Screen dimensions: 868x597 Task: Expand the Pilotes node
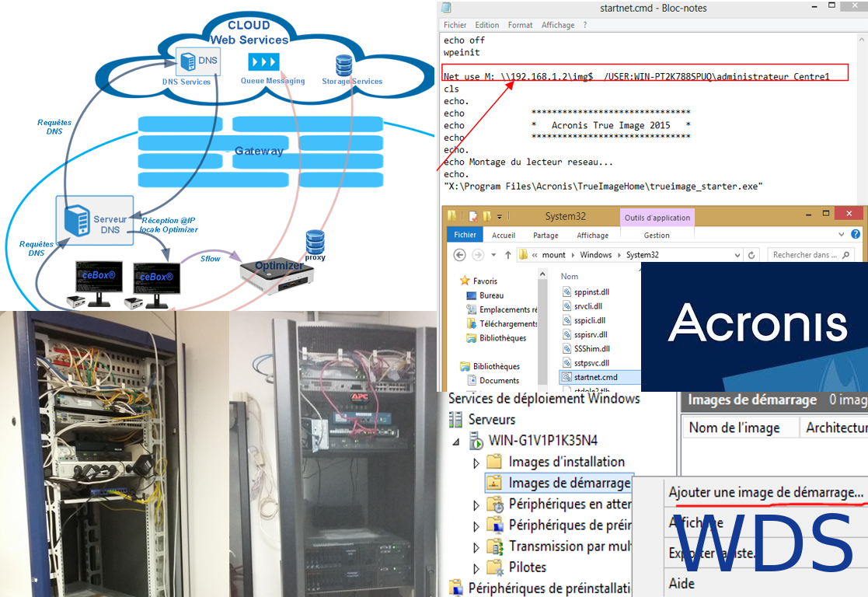coord(476,569)
